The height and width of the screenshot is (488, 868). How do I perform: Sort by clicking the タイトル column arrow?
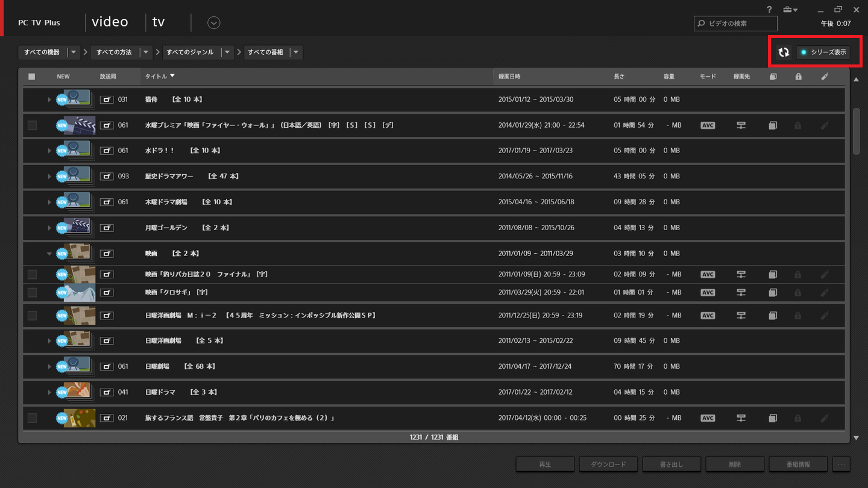click(x=172, y=77)
